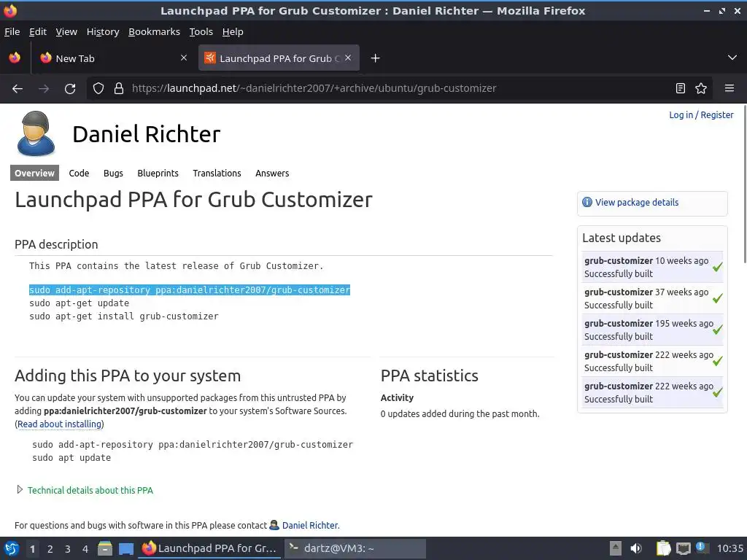The height and width of the screenshot is (560, 747).
Task: Open a new tab with the plus button
Action: (376, 58)
